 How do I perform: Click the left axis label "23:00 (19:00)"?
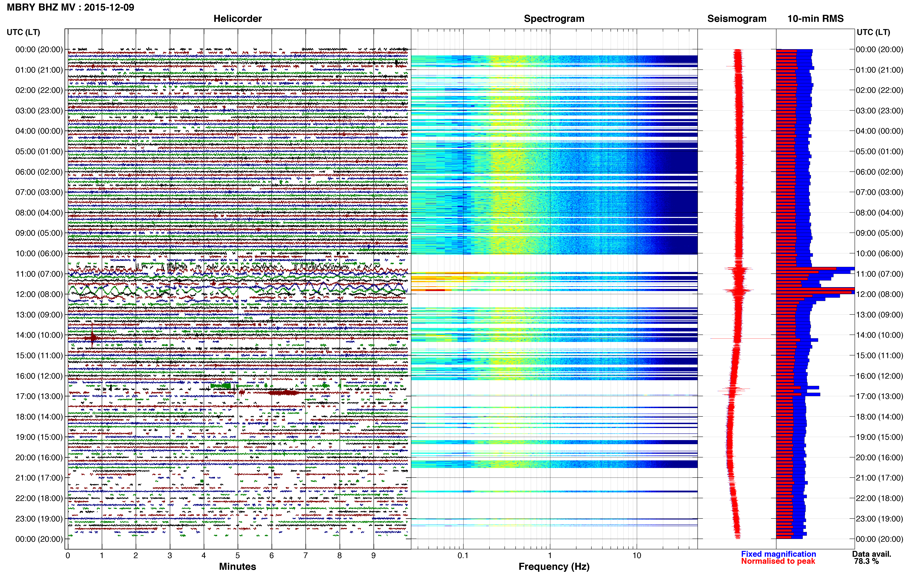tap(39, 519)
